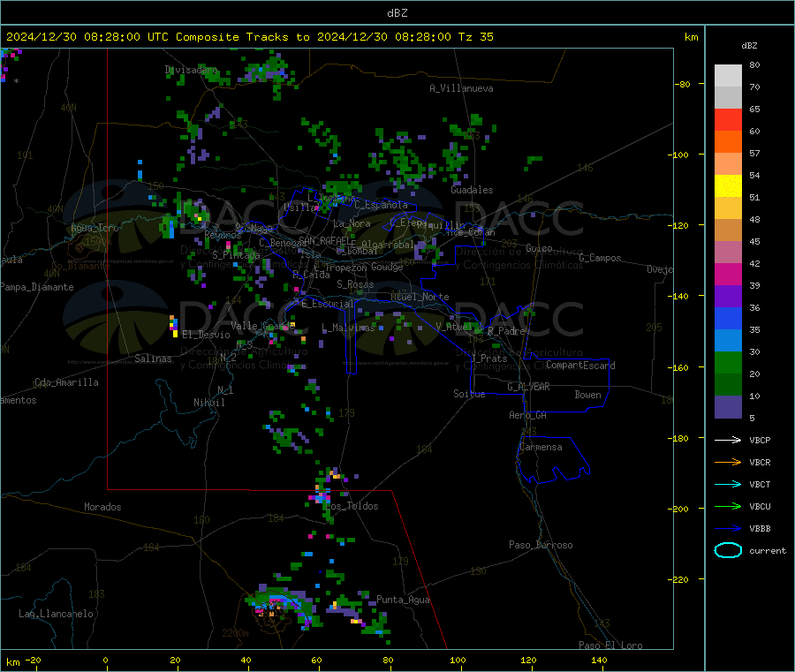The width and height of the screenshot is (795, 672).
Task: Click the 'J_Prats' map label
Action: pyautogui.click(x=488, y=359)
